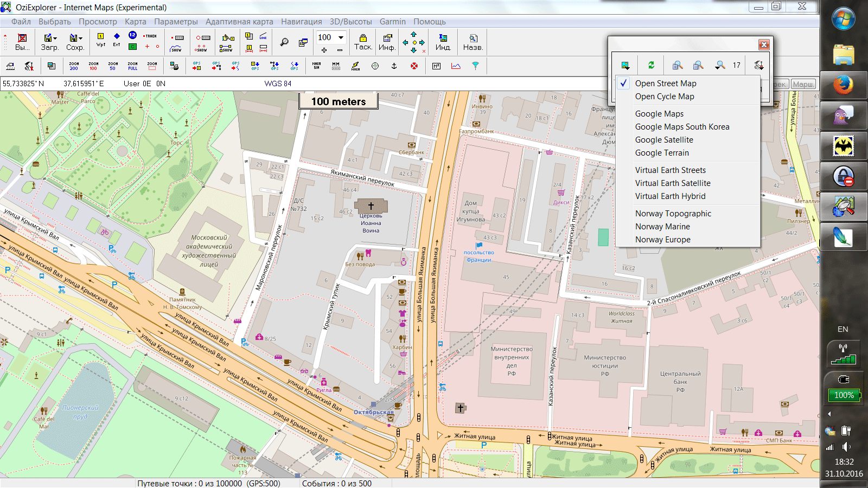The height and width of the screenshot is (488, 868).
Task: Click the Evt event tool icon
Action: (117, 40)
